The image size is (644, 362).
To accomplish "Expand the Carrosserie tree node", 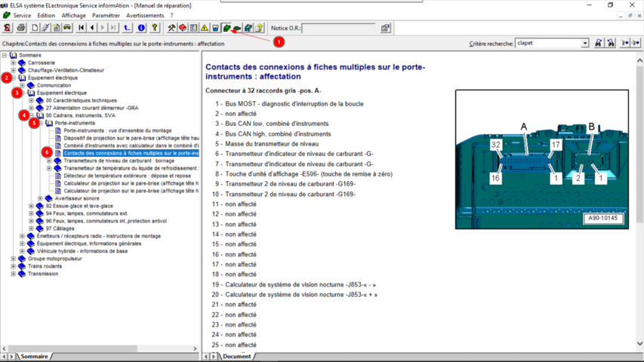I will 13,63.
